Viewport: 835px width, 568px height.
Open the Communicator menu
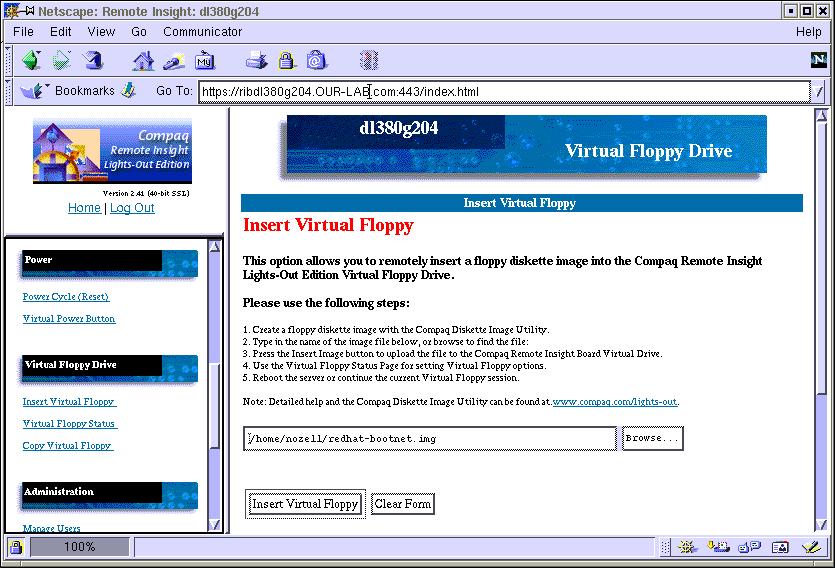tap(202, 32)
